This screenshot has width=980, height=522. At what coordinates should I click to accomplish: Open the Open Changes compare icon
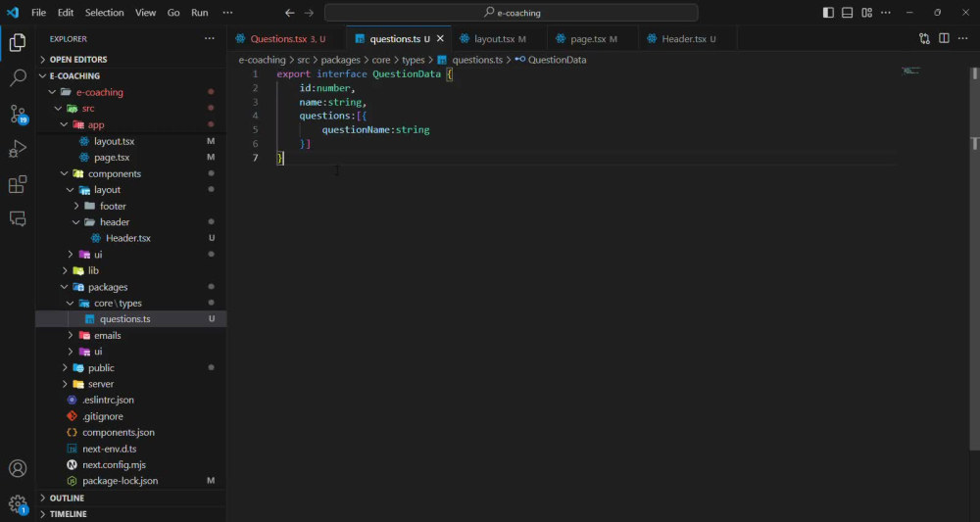(x=924, y=39)
